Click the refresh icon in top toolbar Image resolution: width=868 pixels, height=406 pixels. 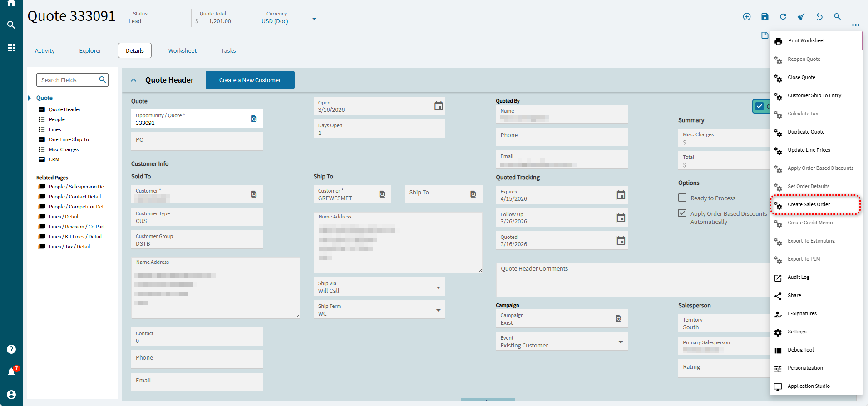pyautogui.click(x=783, y=17)
